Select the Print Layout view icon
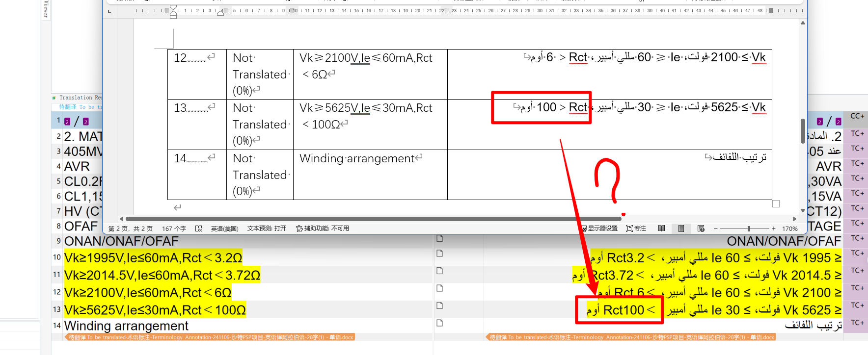The height and width of the screenshot is (355, 868). (x=681, y=228)
